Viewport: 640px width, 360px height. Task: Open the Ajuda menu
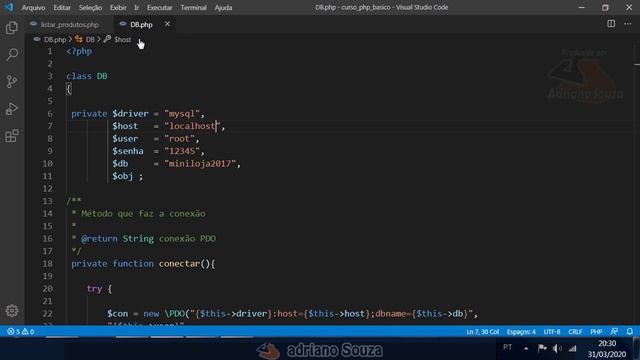point(223,7)
